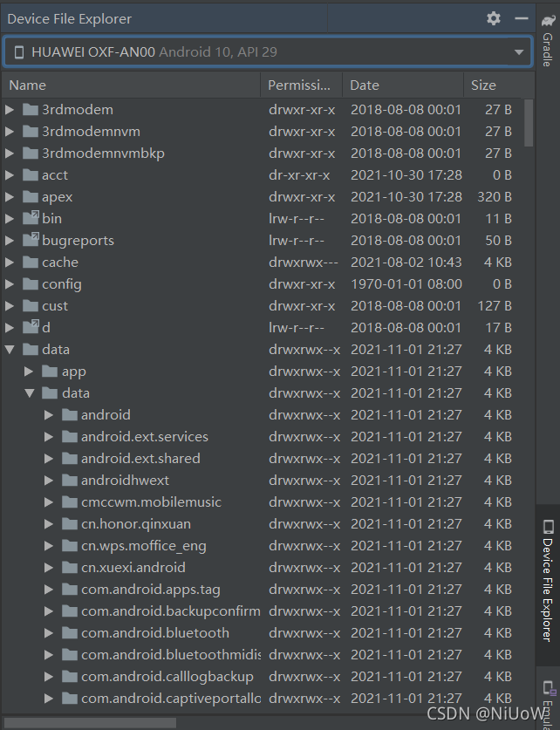560x730 pixels.
Task: Open the Gradle tool window
Action: pyautogui.click(x=548, y=41)
